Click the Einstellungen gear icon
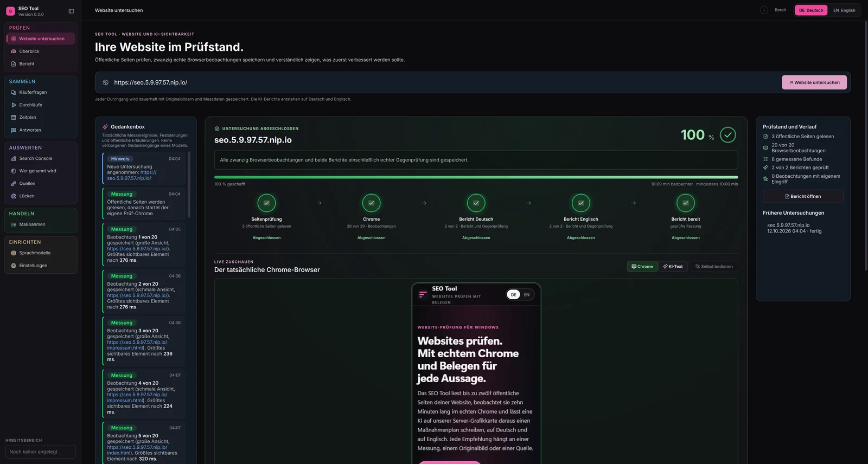Image resolution: width=868 pixels, height=464 pixels. pyautogui.click(x=14, y=266)
